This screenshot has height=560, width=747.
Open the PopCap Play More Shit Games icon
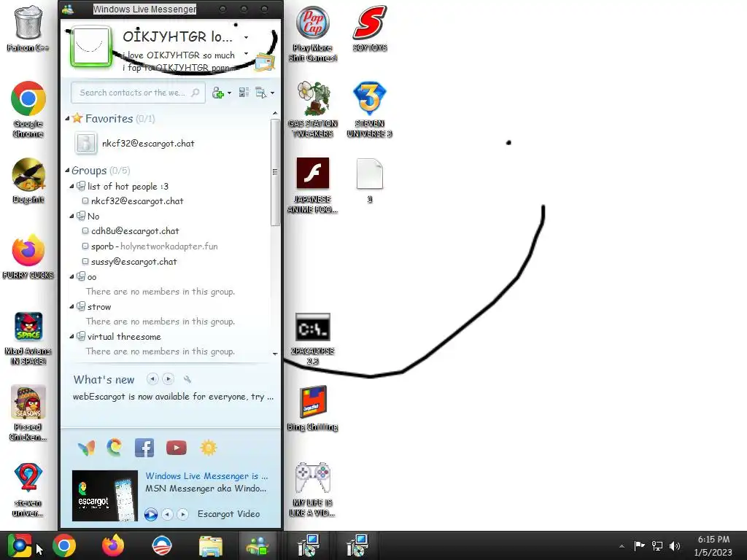(x=312, y=34)
